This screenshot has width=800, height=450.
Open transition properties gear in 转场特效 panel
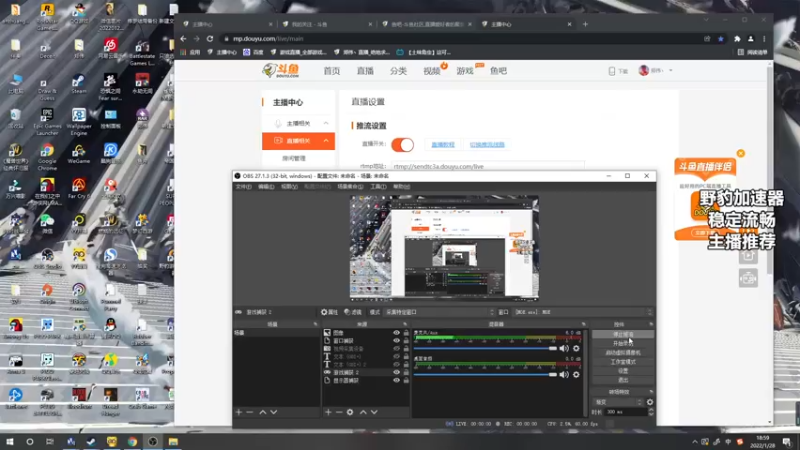(649, 402)
